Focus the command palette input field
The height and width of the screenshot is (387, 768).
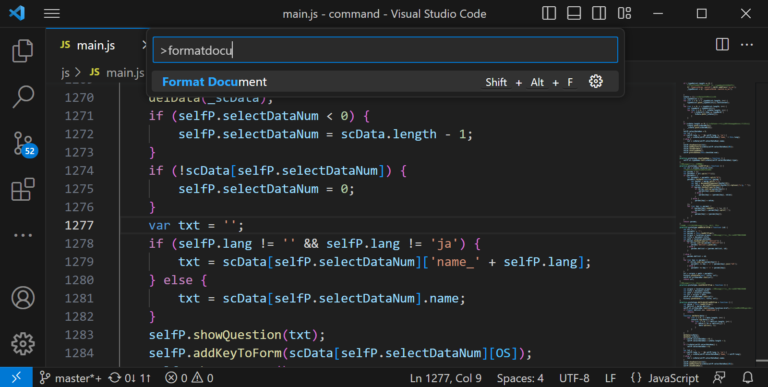pos(385,49)
